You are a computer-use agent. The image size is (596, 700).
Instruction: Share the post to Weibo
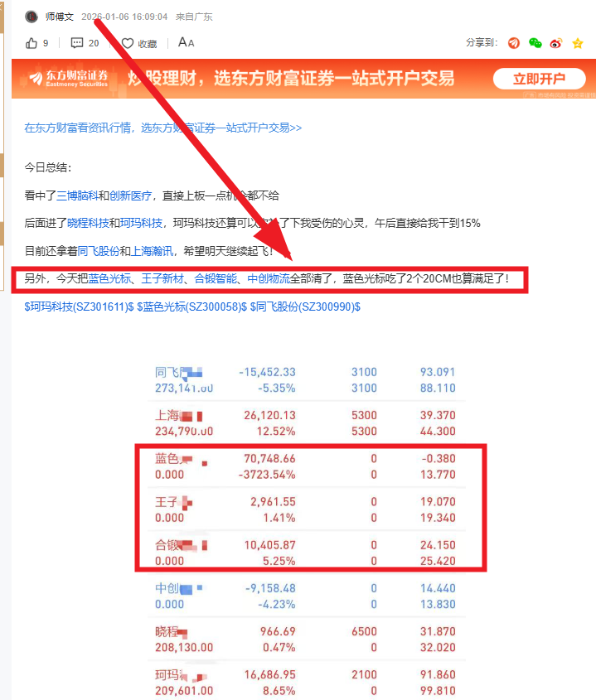(x=555, y=43)
